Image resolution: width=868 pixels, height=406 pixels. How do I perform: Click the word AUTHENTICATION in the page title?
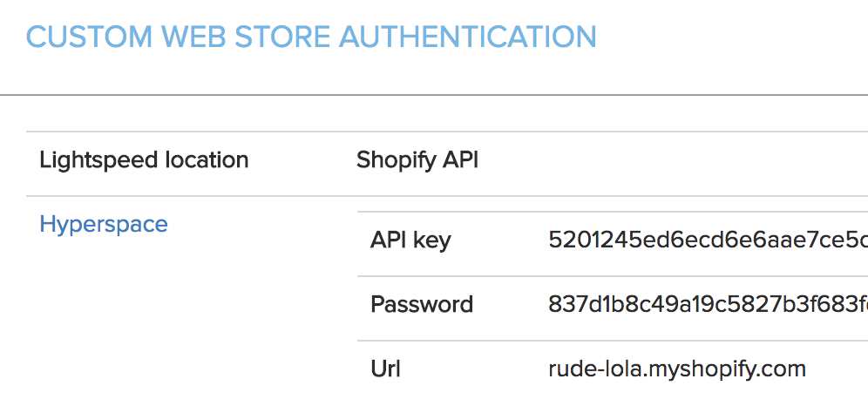[x=467, y=37]
